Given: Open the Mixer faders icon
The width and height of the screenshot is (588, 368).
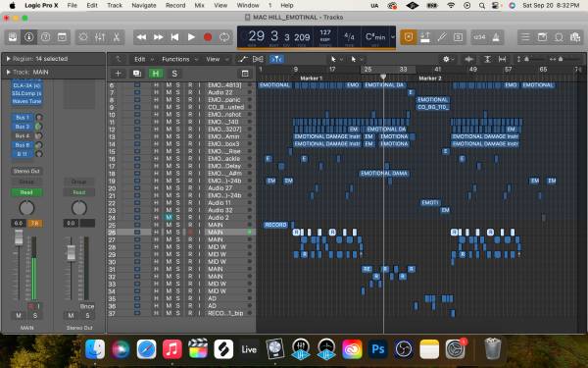Looking at the screenshot, I should tap(100, 37).
